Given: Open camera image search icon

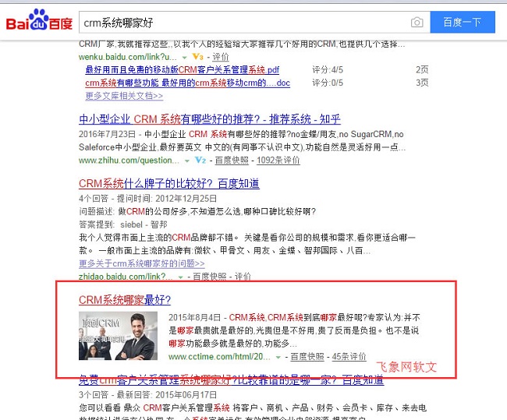Looking at the screenshot, I should click(417, 23).
